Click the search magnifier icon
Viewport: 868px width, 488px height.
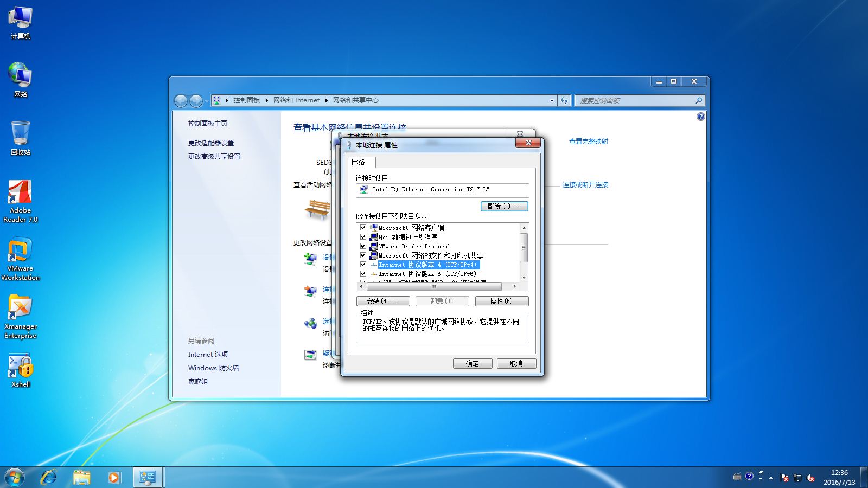point(699,100)
